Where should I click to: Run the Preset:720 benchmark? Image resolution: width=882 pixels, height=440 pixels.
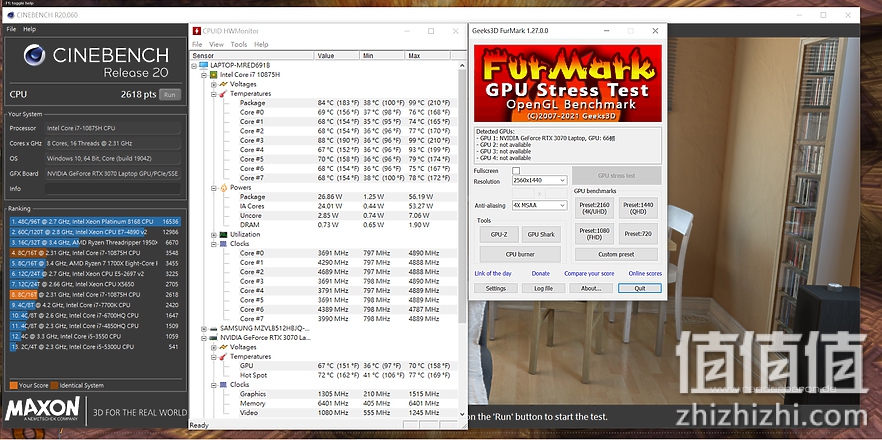tap(638, 234)
